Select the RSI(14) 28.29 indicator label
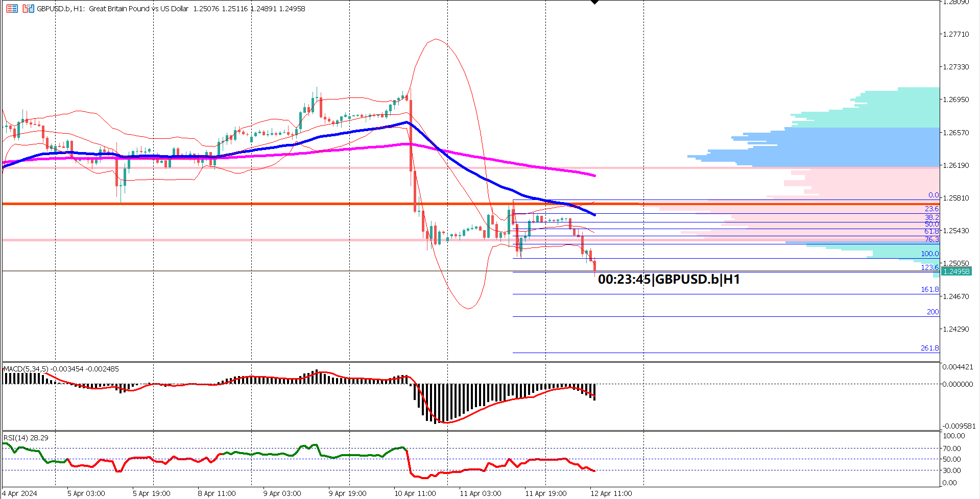Screen dimensions: 980x499 click(x=26, y=437)
